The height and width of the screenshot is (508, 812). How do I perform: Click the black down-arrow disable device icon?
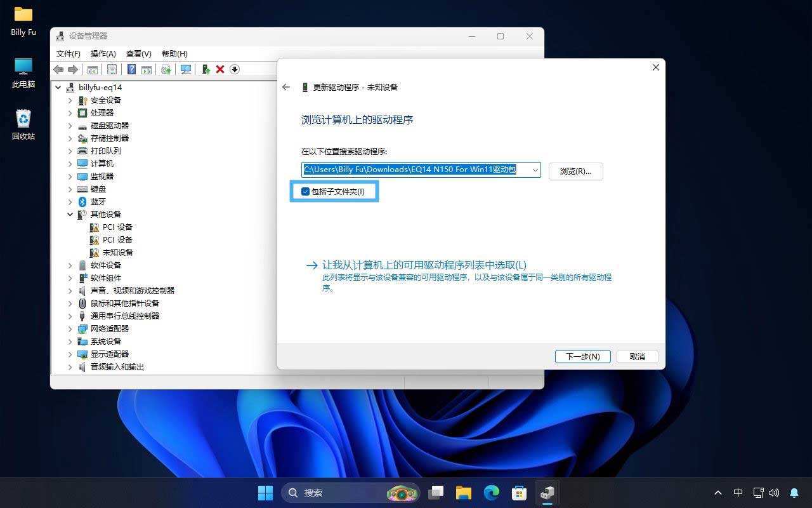coord(235,69)
